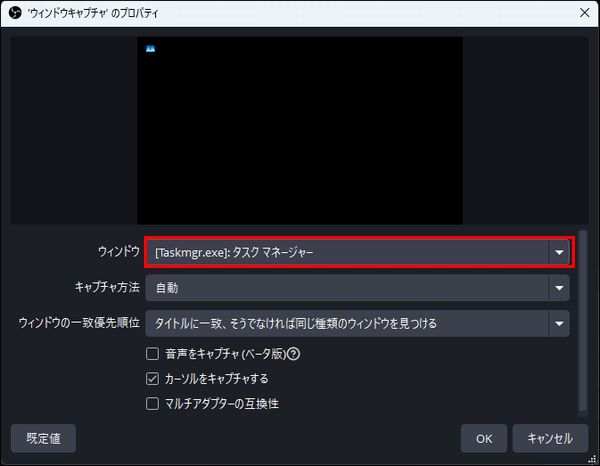
Task: Click the 既定値 defaults button
Action: pyautogui.click(x=43, y=438)
